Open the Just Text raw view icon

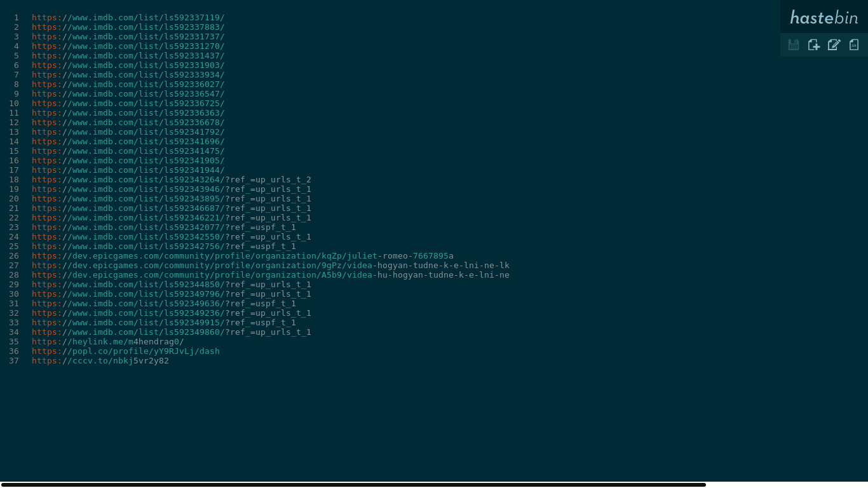(854, 44)
